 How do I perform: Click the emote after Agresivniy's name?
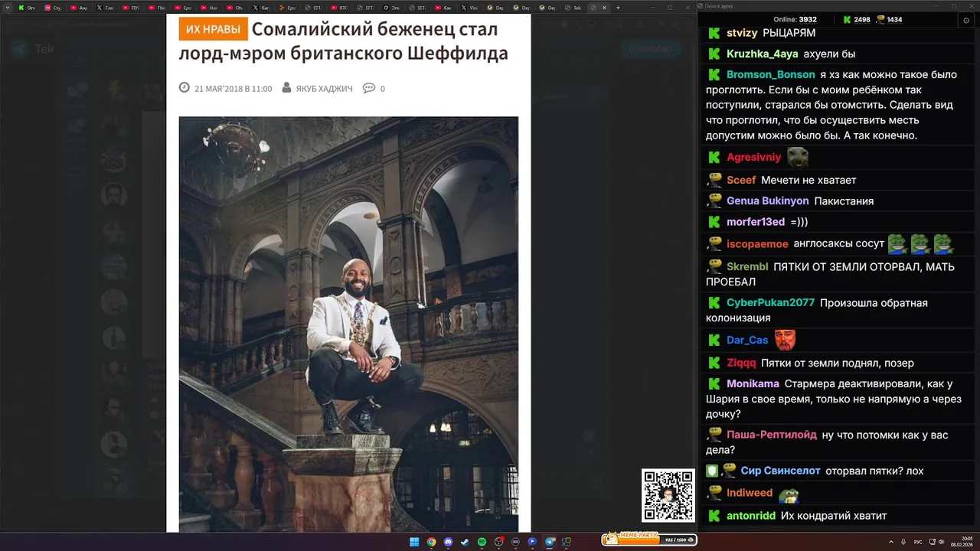point(798,157)
